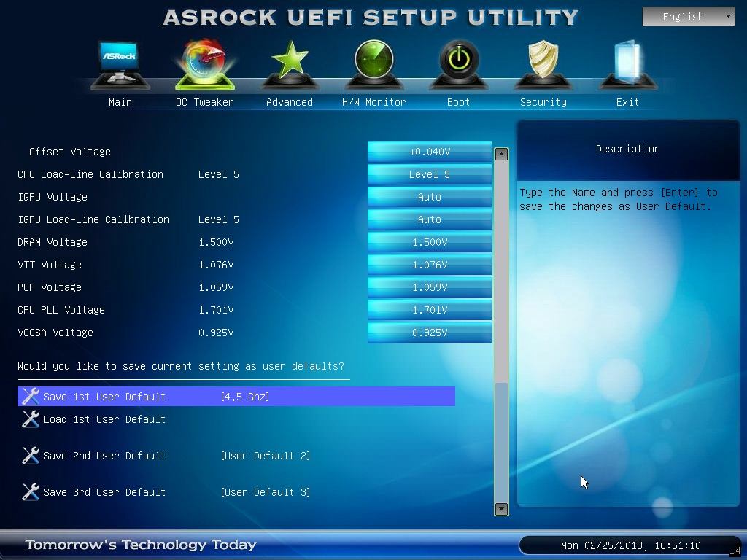This screenshot has height=560, width=747.
Task: Select the IGPU Voltage label
Action: pos(53,197)
